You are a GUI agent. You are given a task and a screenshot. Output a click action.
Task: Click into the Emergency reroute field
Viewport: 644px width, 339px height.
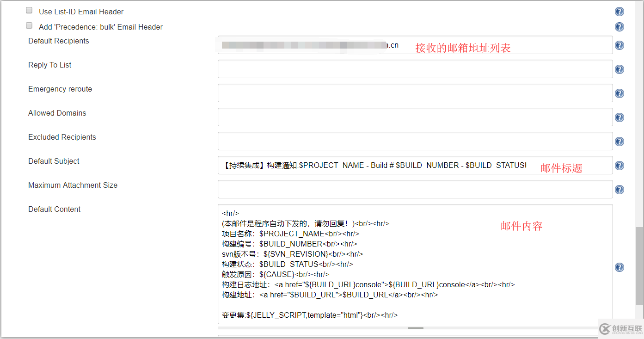click(415, 93)
